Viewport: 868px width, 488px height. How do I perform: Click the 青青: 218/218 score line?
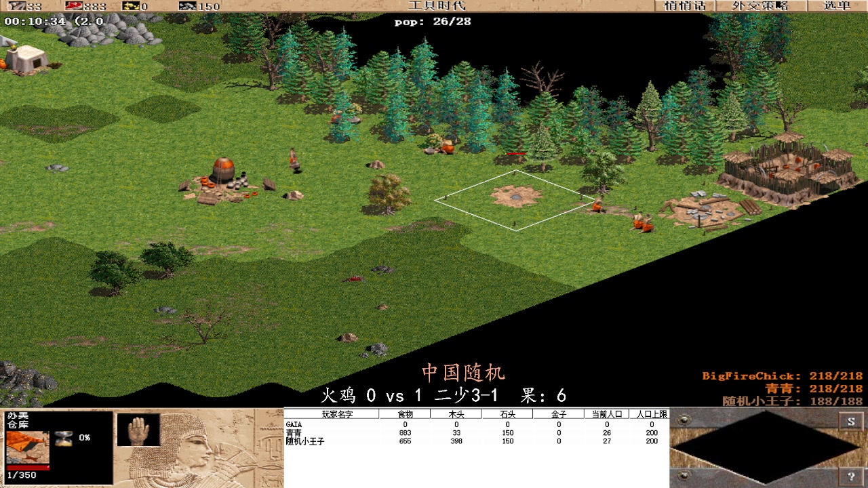814,388
